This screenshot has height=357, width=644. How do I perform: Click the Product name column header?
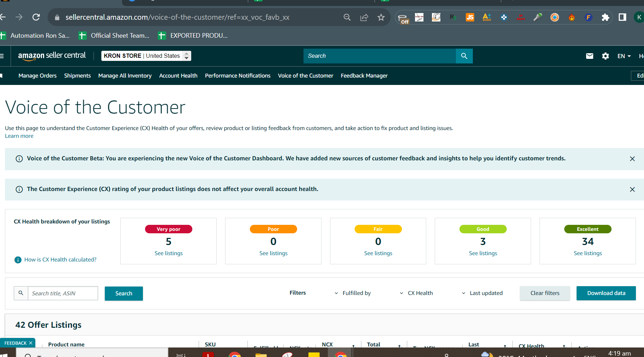[66, 345]
